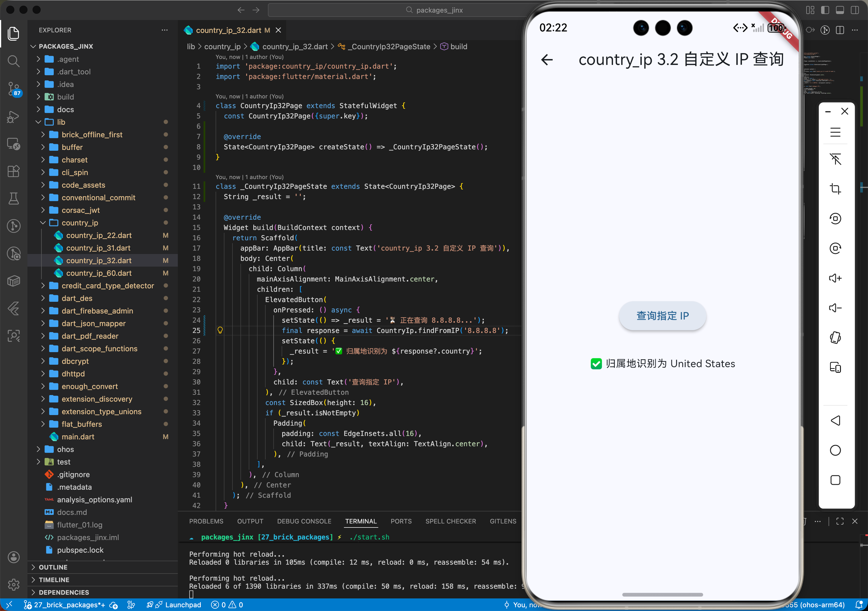Open the Extensions view icon

click(14, 171)
